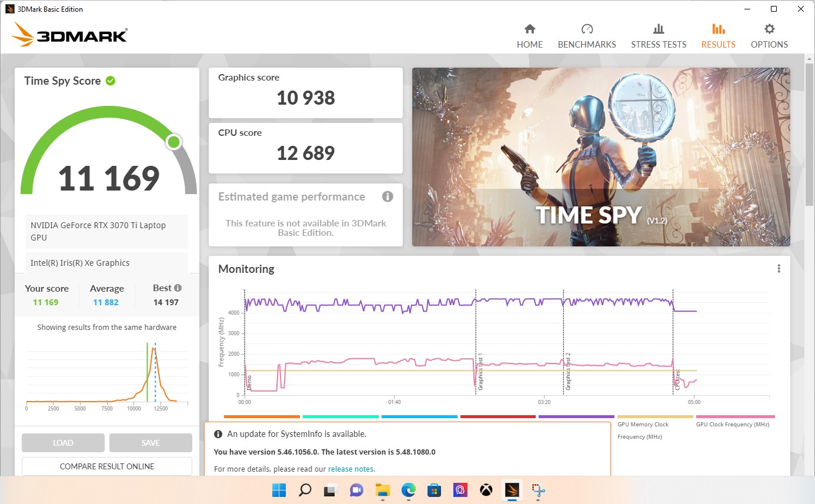Viewport: 815px width, 504px height.
Task: Click COMPARE RESULT ONLINE
Action: coord(107,466)
